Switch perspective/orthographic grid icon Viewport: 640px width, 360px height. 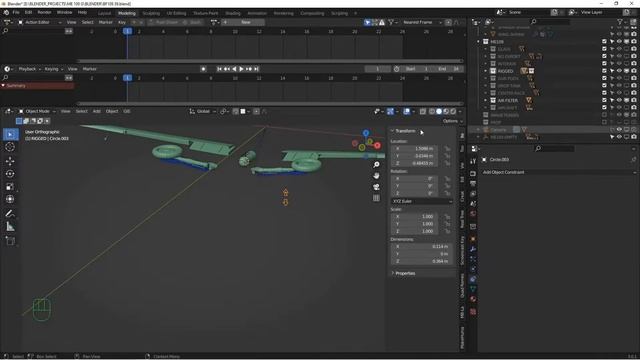[376, 198]
